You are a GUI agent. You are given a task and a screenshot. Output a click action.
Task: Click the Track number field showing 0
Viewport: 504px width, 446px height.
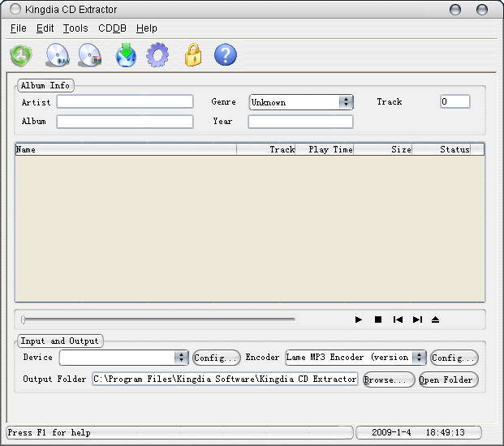455,102
